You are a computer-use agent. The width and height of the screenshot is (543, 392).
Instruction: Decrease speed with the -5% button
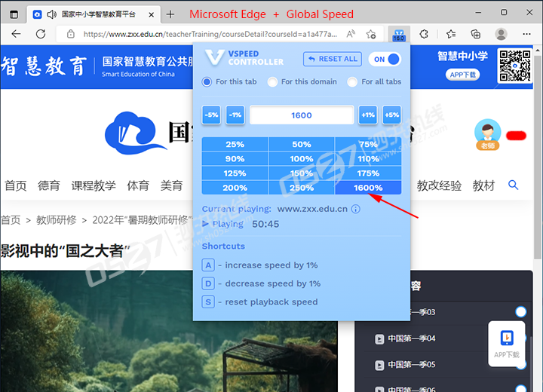pyautogui.click(x=211, y=115)
